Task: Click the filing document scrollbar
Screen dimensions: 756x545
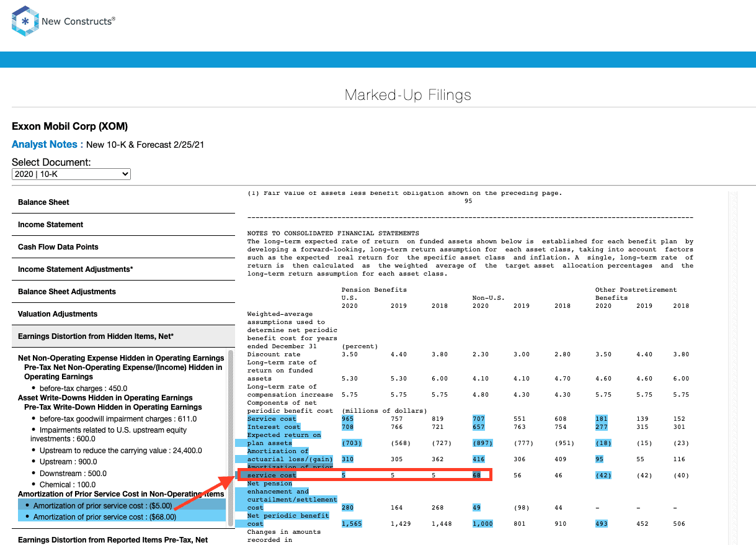Action: pos(732,369)
